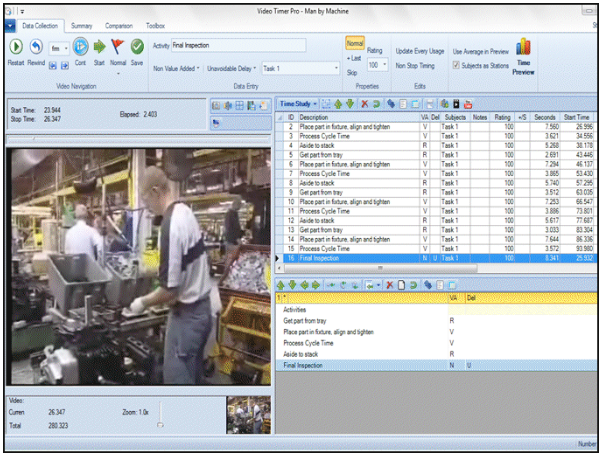Switch to the Toolbox tab
This screenshot has height=460, width=611.
click(155, 26)
